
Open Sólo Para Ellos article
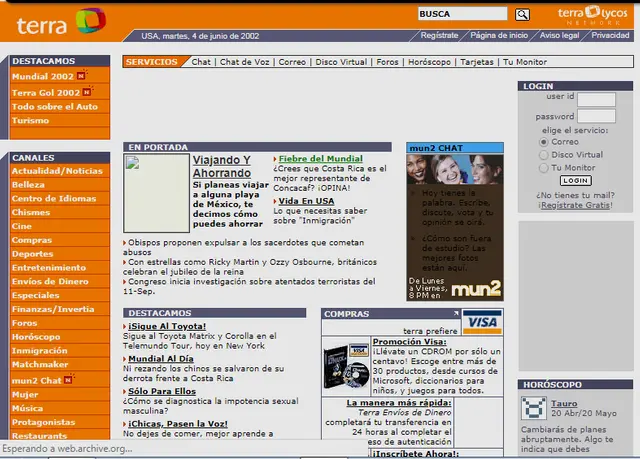162,392
